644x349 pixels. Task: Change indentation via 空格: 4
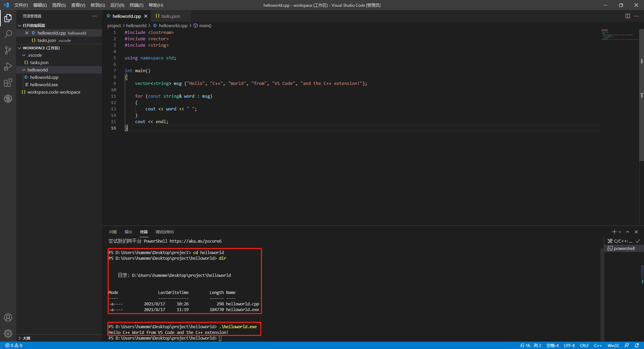tap(552, 345)
